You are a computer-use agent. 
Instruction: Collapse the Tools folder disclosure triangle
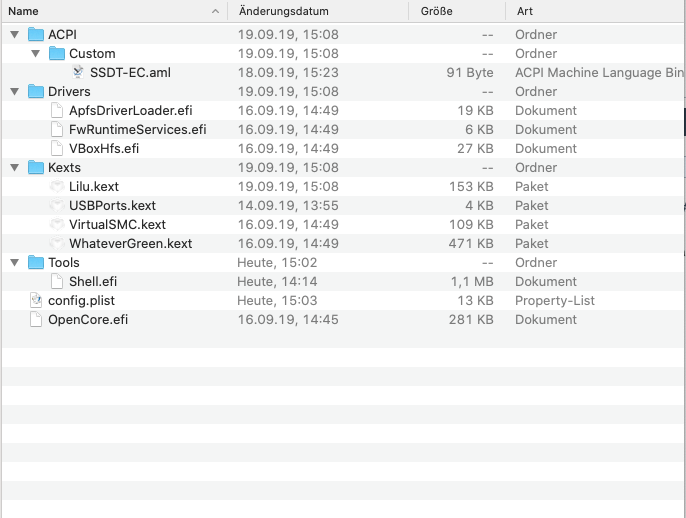(x=14, y=262)
